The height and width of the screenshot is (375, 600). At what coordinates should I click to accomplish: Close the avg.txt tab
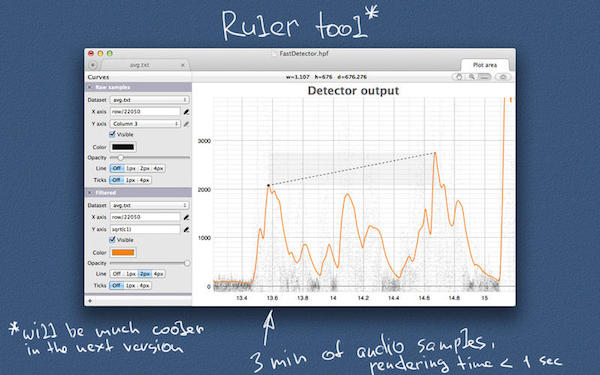(x=183, y=65)
